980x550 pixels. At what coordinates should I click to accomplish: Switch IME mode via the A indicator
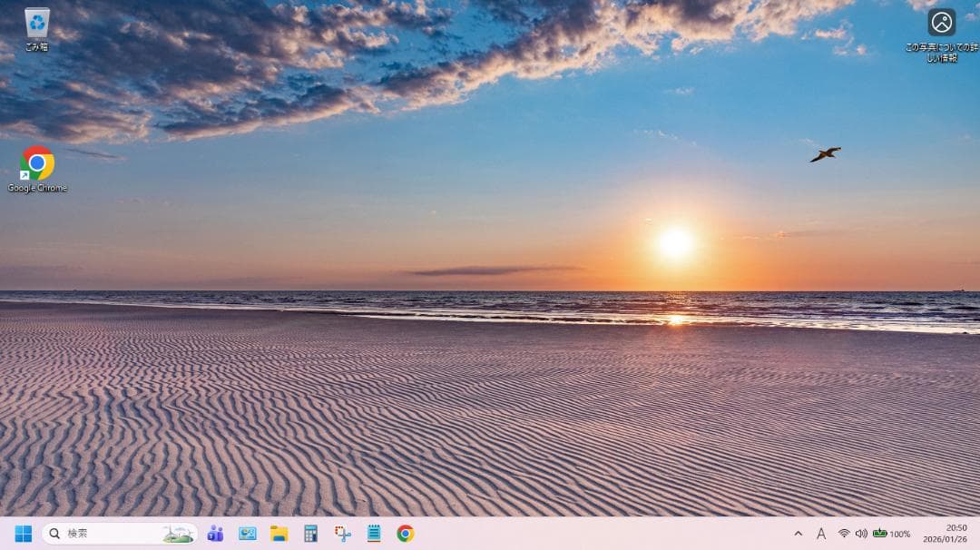click(819, 535)
